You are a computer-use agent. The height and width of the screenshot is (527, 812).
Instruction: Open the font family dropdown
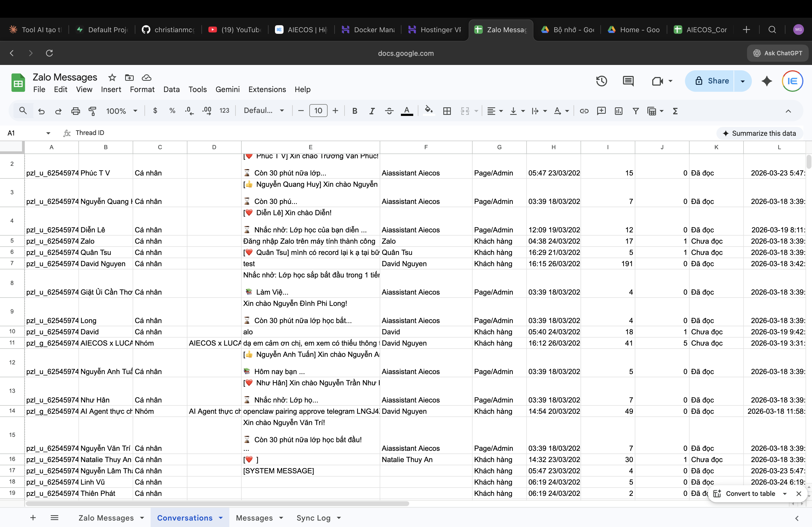pyautogui.click(x=264, y=111)
